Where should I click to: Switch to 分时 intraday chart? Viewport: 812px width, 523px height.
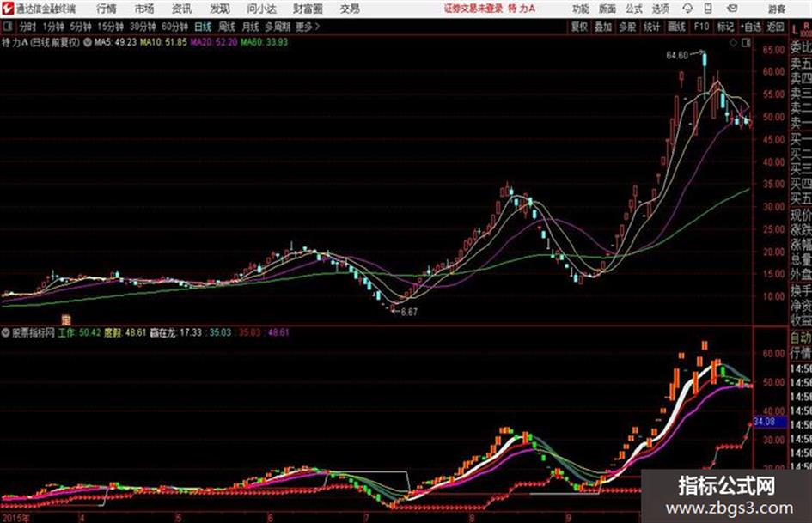coord(27,27)
